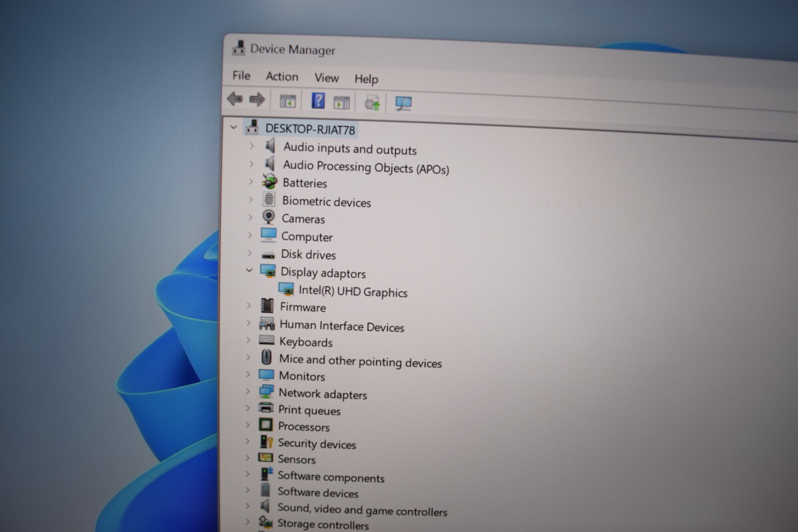Expand the Batteries category arrow
This screenshot has height=532, width=798.
click(x=251, y=181)
